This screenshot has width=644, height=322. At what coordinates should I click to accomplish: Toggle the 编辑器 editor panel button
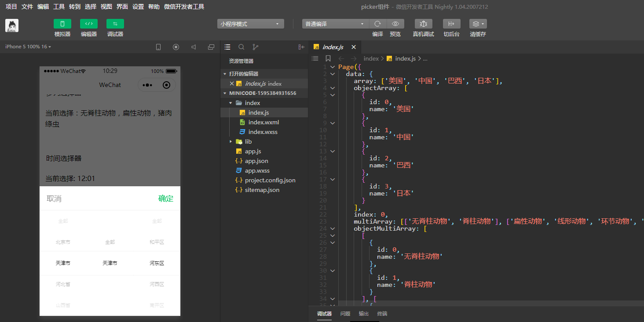coord(89,24)
